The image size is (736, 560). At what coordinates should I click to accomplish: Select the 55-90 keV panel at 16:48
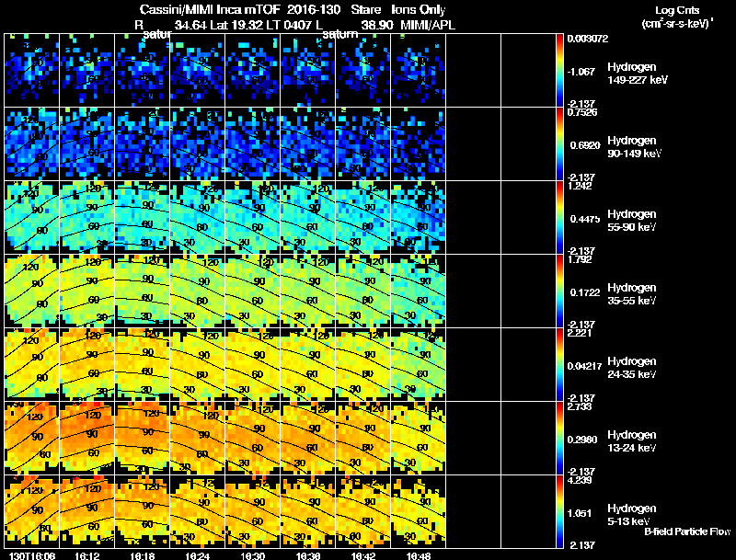tap(419, 218)
